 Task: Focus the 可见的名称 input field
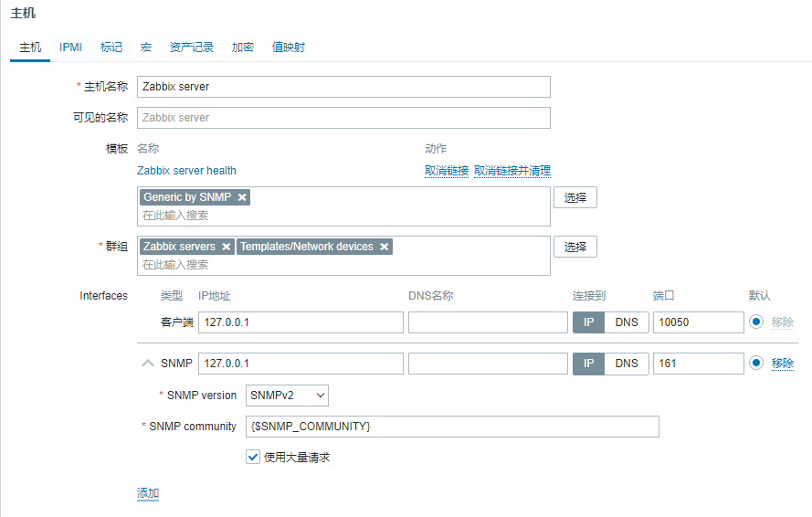click(343, 118)
